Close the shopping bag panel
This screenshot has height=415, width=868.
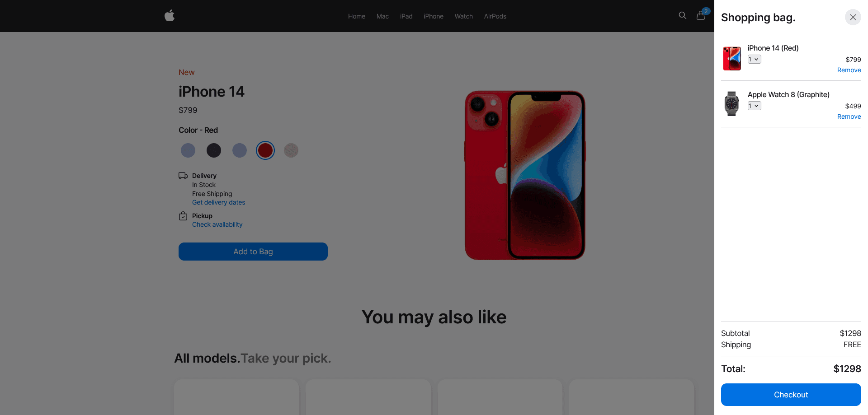coord(853,17)
